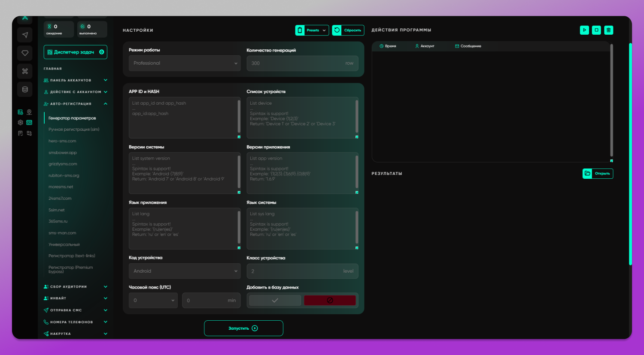Viewport: 644px width, 355px height.
Task: Click the code window small icon
Action: (29, 123)
